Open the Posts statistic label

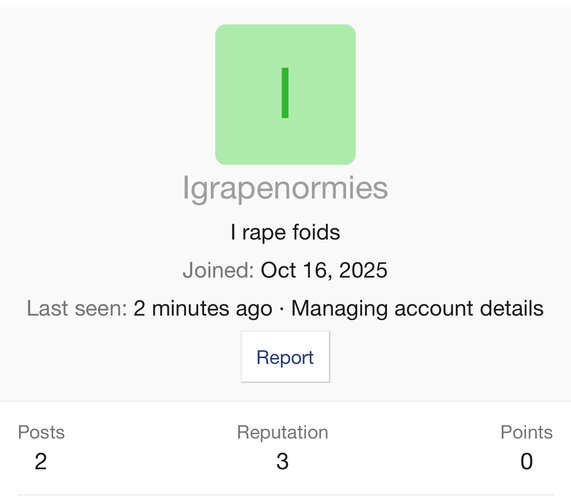point(41,432)
